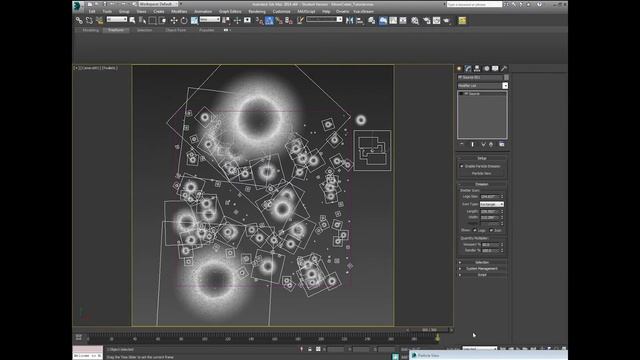
Task: Switch to the Display command panel tab
Action: click(x=495, y=69)
